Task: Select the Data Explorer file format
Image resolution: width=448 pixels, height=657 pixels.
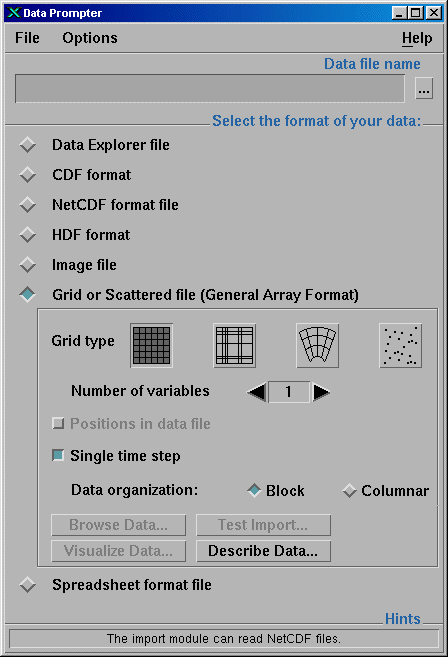Action: (x=28, y=145)
